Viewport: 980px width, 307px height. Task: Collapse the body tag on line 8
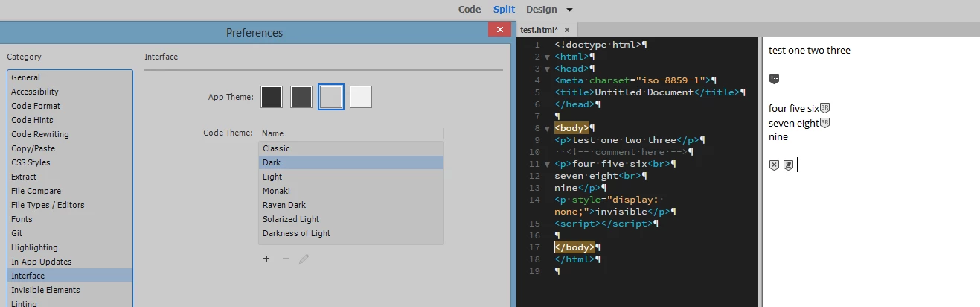click(x=547, y=128)
